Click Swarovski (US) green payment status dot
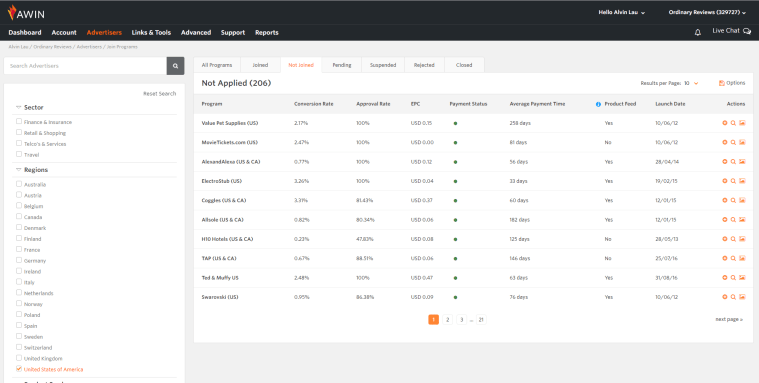 (x=455, y=297)
